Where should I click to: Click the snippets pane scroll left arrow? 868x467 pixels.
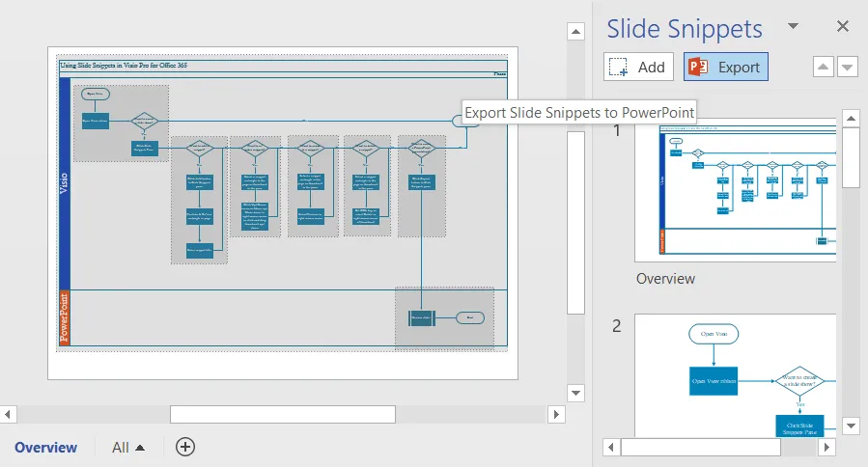click(x=611, y=447)
